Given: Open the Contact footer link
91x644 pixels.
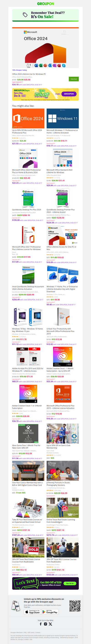Looking at the screenshot, I should tap(38, 632).
